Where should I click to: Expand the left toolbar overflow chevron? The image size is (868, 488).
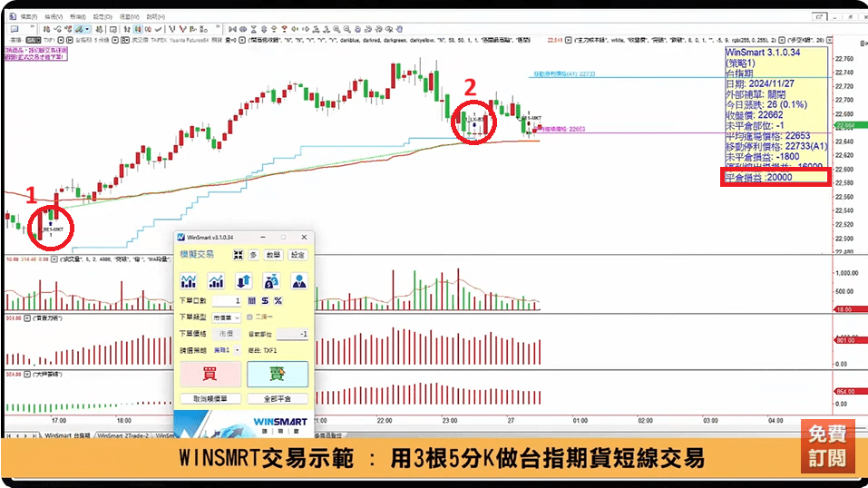coord(32,28)
